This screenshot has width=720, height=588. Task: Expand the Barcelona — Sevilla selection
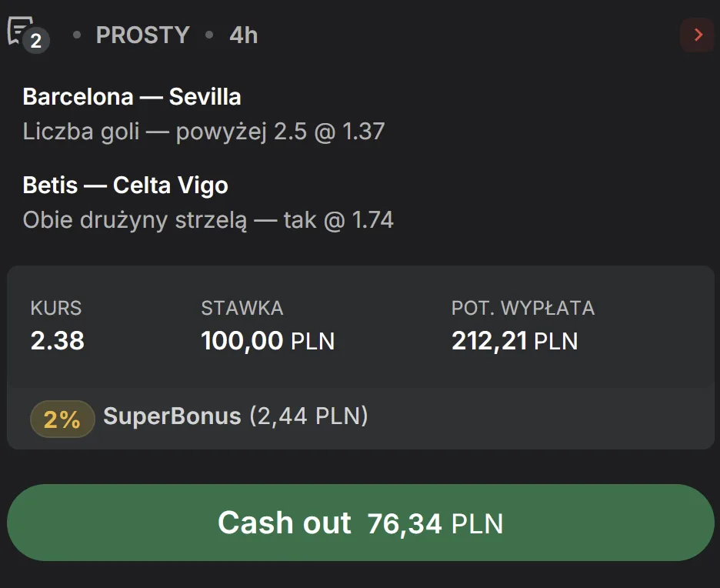132,96
